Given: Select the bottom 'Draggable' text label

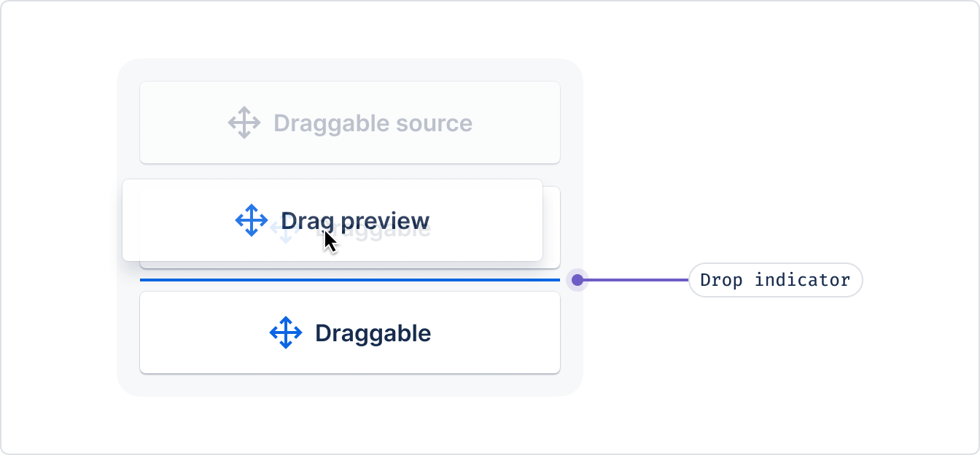Looking at the screenshot, I should (373, 333).
